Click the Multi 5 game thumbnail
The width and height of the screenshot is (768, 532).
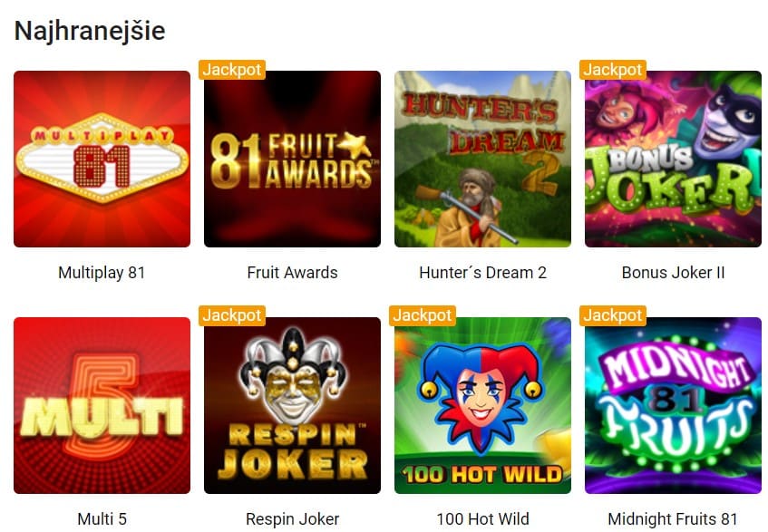pyautogui.click(x=102, y=405)
